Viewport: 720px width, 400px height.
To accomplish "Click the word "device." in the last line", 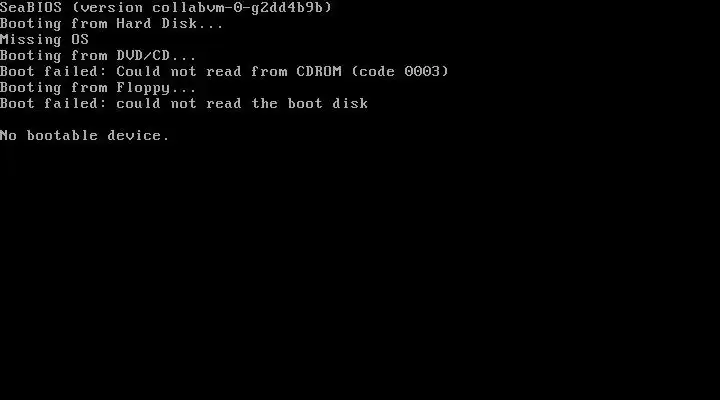I will click(138, 135).
